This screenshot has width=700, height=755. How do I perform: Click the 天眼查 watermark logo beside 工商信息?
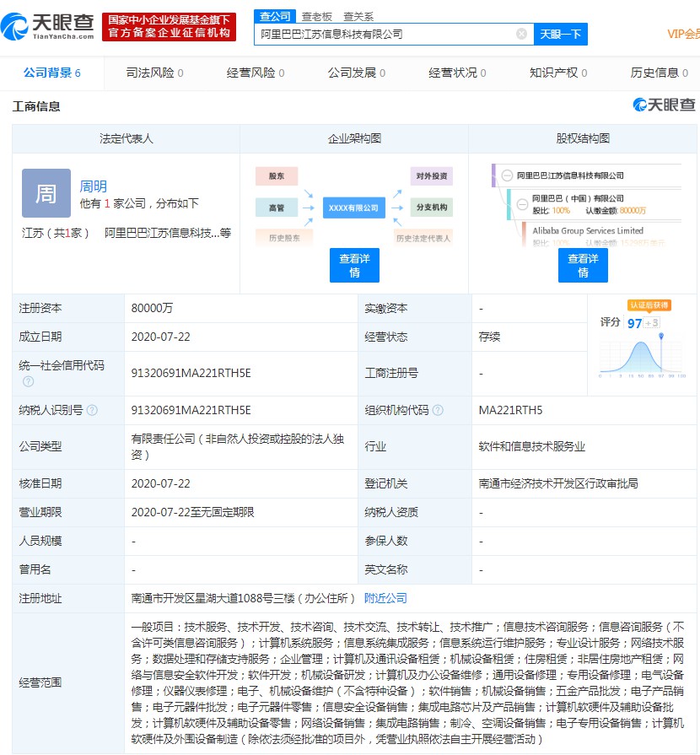tap(665, 105)
